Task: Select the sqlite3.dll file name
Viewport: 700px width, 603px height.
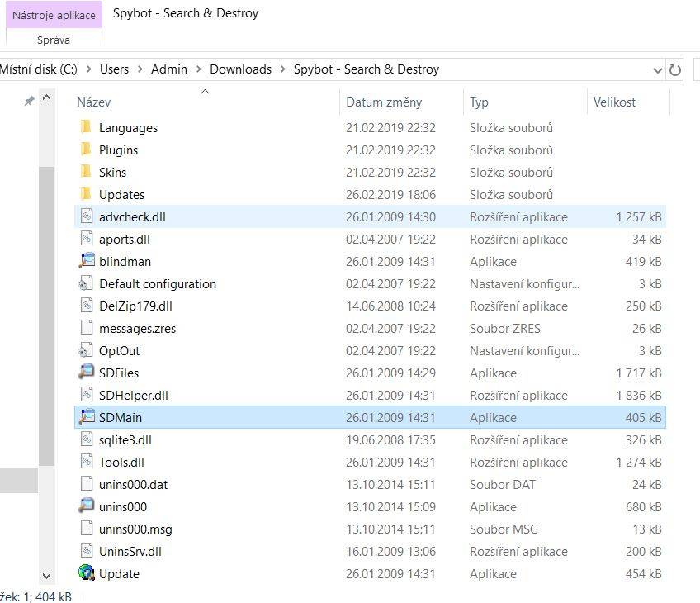Action: pyautogui.click(x=125, y=440)
